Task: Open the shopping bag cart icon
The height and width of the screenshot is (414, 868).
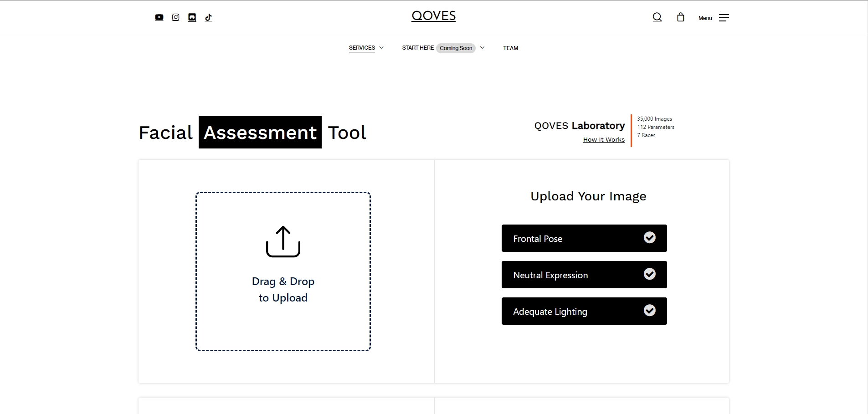Action: point(681,17)
